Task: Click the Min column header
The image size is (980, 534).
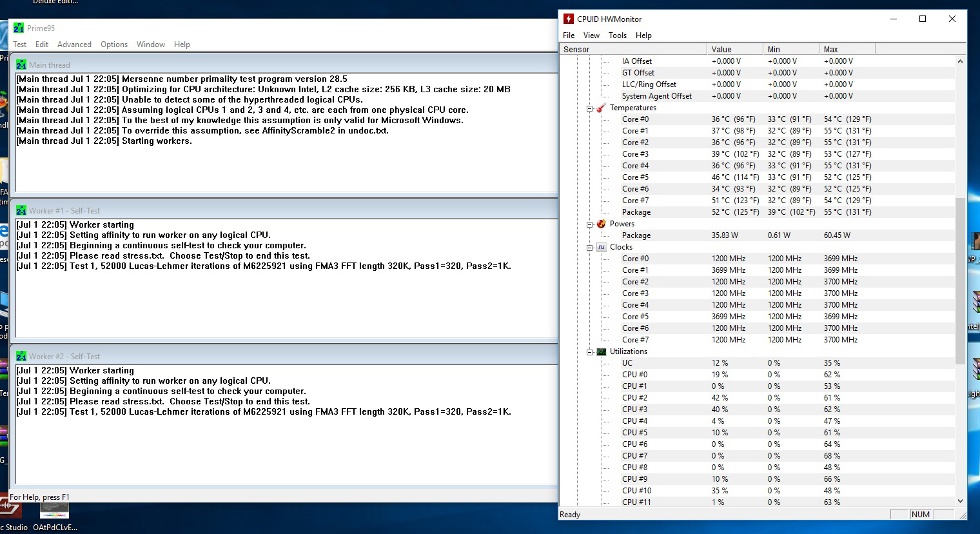Action: point(790,49)
